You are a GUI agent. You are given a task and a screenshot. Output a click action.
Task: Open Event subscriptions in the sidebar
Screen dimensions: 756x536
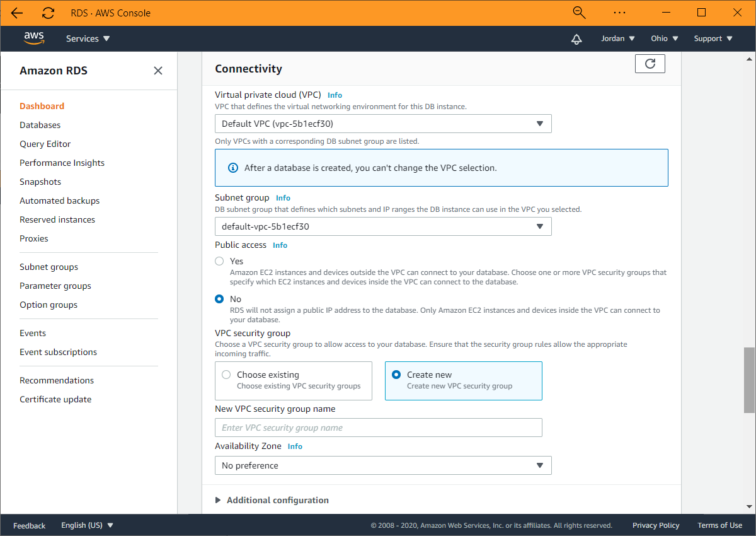tap(59, 352)
